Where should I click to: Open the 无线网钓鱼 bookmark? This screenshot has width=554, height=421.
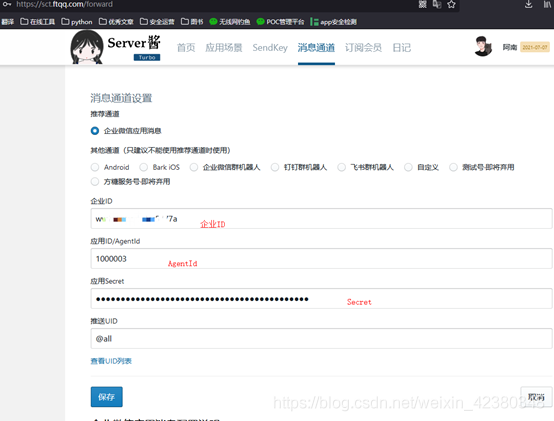point(230,22)
